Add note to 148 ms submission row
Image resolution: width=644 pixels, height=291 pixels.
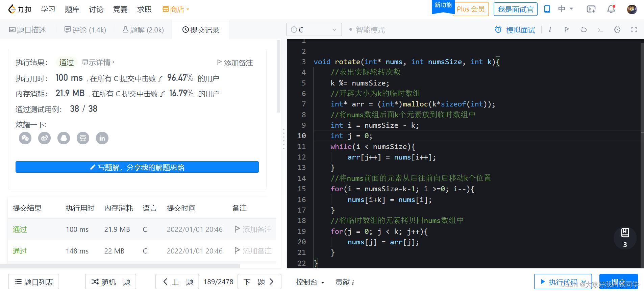coord(253,251)
